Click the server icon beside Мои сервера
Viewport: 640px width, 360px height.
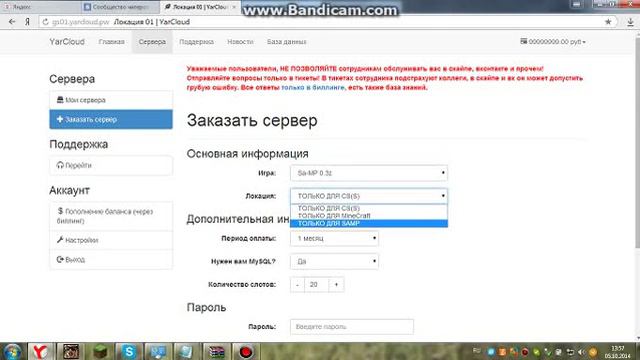tap(60, 100)
